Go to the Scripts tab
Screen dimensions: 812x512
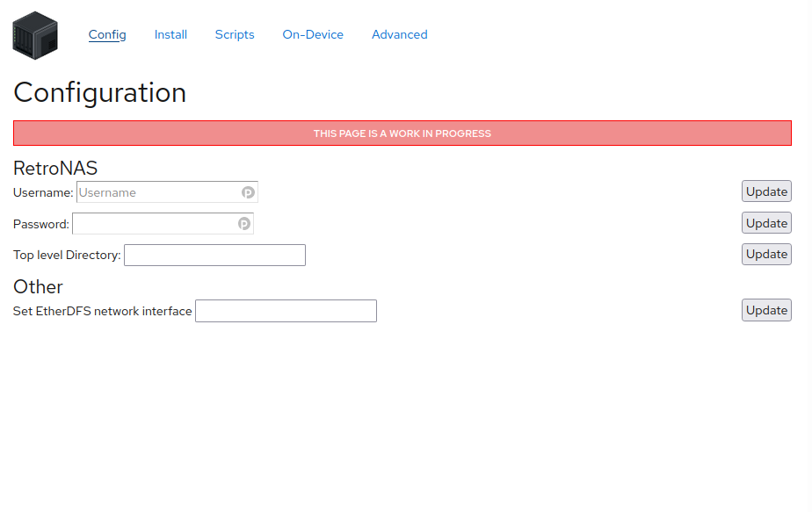click(235, 34)
